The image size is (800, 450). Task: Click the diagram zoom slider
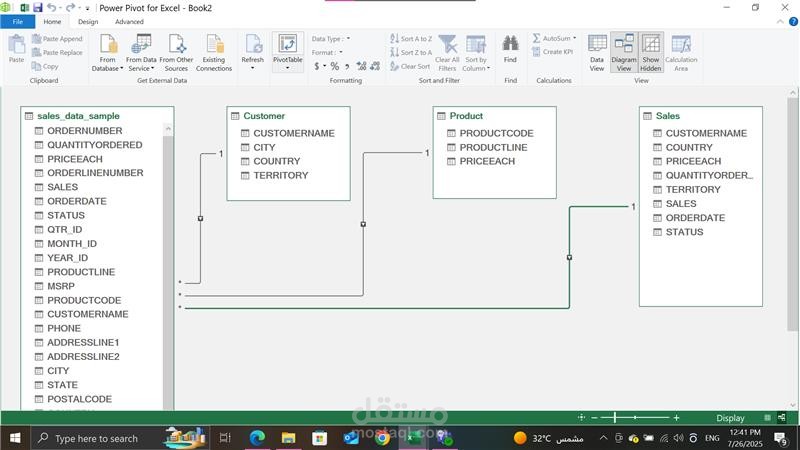(x=634, y=417)
